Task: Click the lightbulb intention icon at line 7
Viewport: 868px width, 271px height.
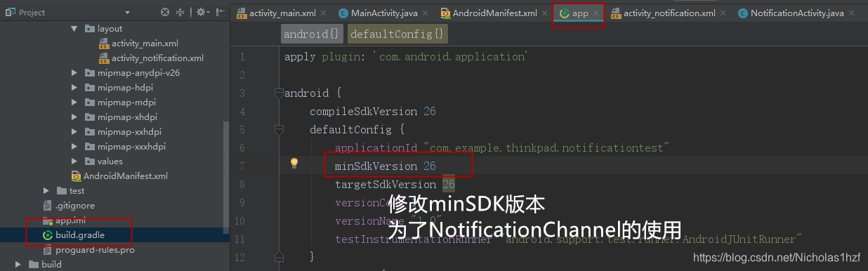Action: tap(295, 163)
